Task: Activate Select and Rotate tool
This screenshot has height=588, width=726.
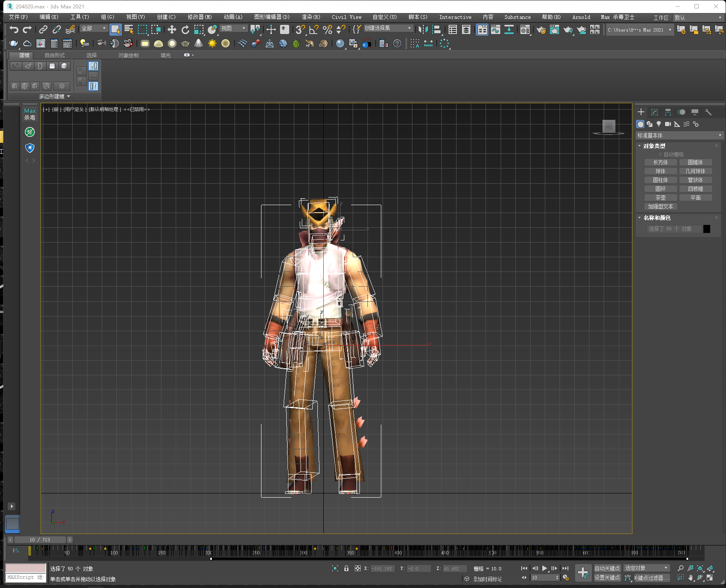Action: 185,29
